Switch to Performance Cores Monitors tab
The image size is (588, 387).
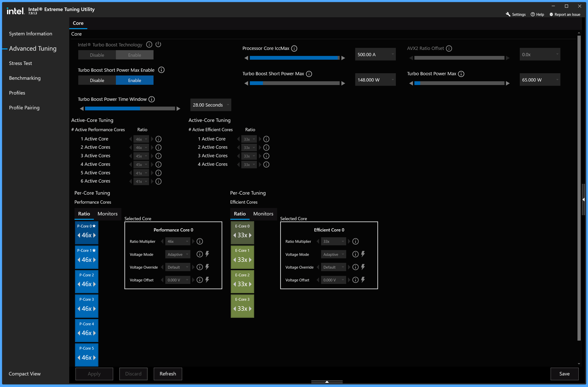pyautogui.click(x=108, y=214)
